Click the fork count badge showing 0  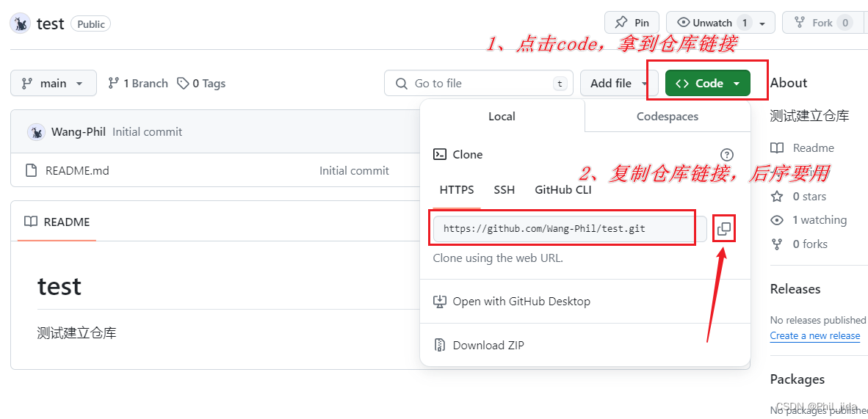click(x=845, y=23)
